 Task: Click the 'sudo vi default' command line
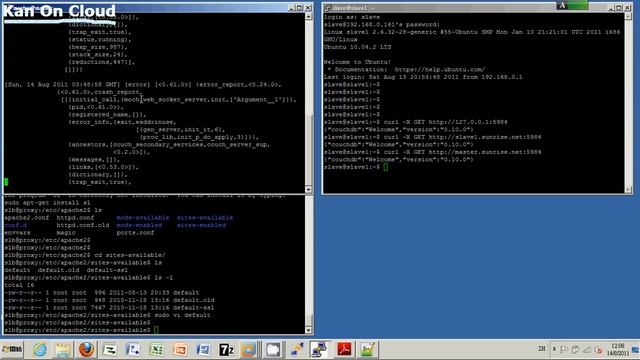[107, 315]
